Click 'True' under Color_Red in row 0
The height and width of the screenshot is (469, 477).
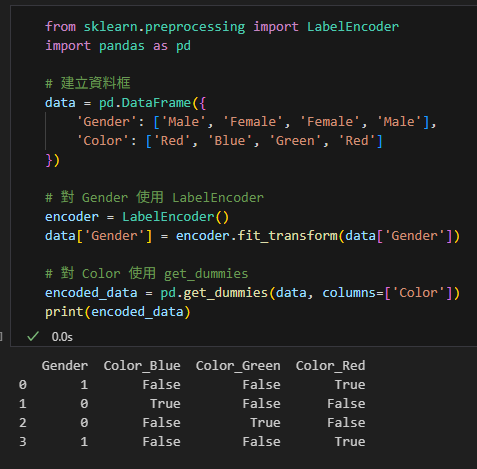click(350, 385)
